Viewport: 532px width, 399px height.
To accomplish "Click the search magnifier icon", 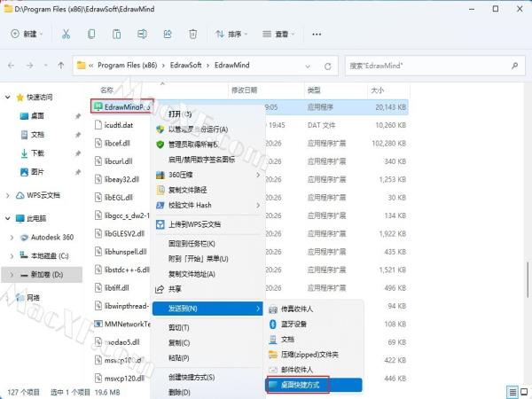I will pyautogui.click(x=514, y=66).
